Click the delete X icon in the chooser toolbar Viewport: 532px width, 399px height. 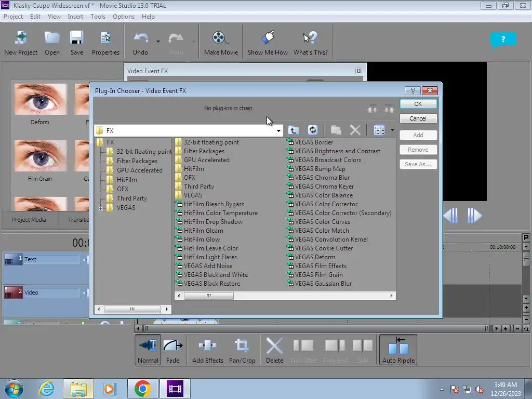tap(355, 130)
